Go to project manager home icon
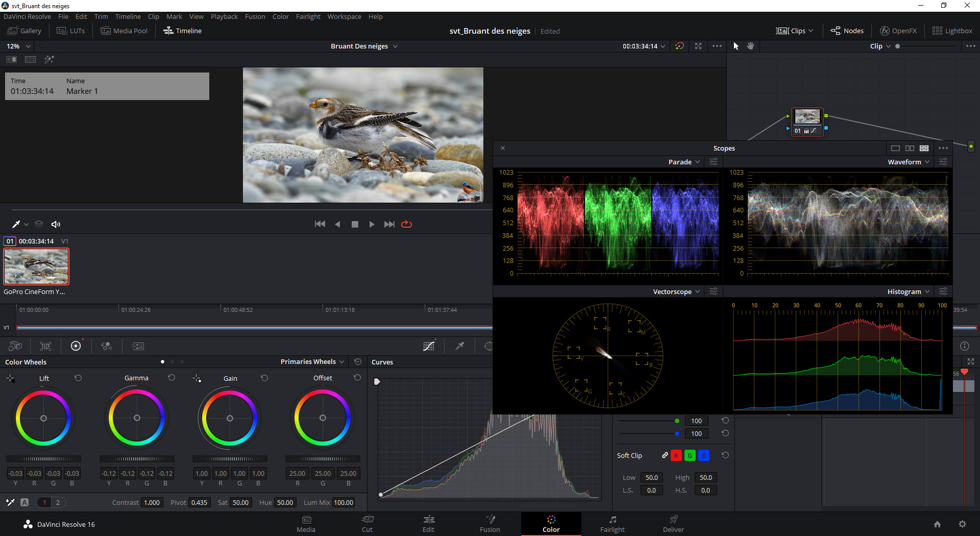The height and width of the screenshot is (536, 980). [x=937, y=524]
